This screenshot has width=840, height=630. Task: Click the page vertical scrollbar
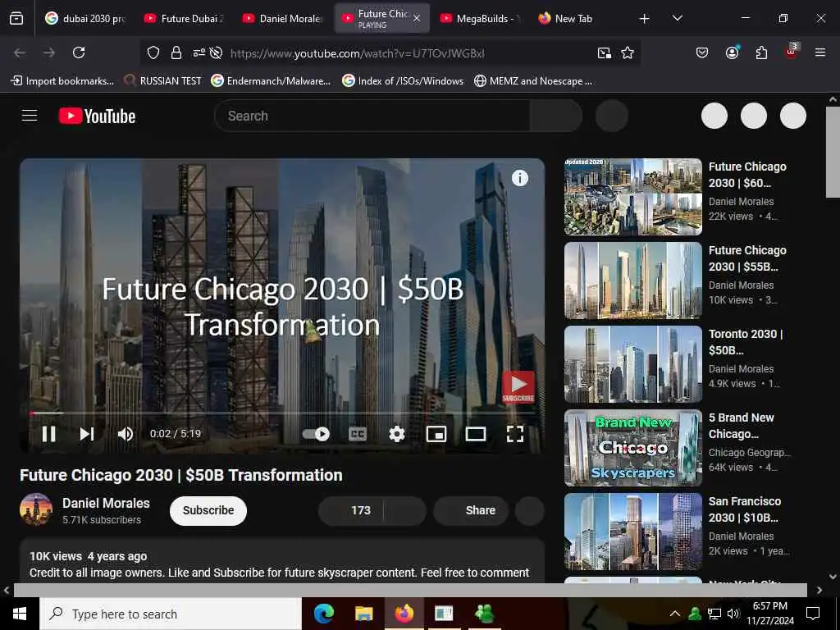[833, 153]
